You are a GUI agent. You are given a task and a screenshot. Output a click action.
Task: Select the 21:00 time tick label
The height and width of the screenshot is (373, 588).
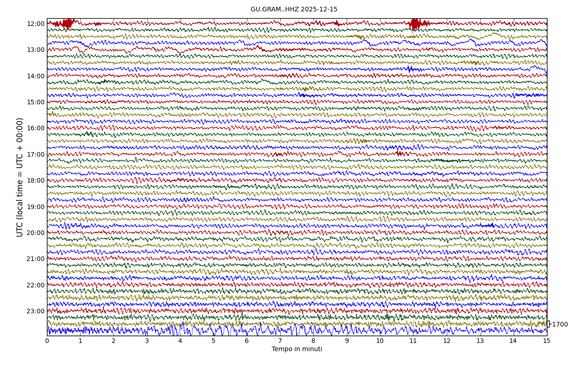(x=36, y=259)
